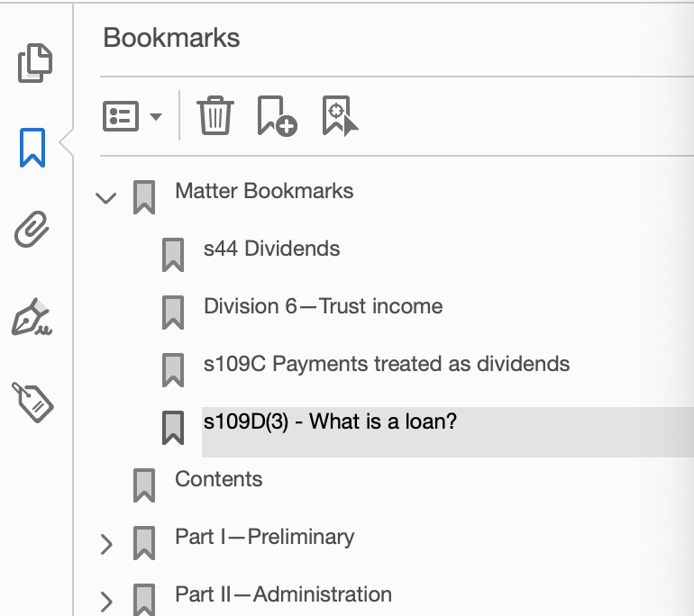Delete the selected bookmark with trash icon
This screenshot has height=616, width=694.
click(x=215, y=115)
